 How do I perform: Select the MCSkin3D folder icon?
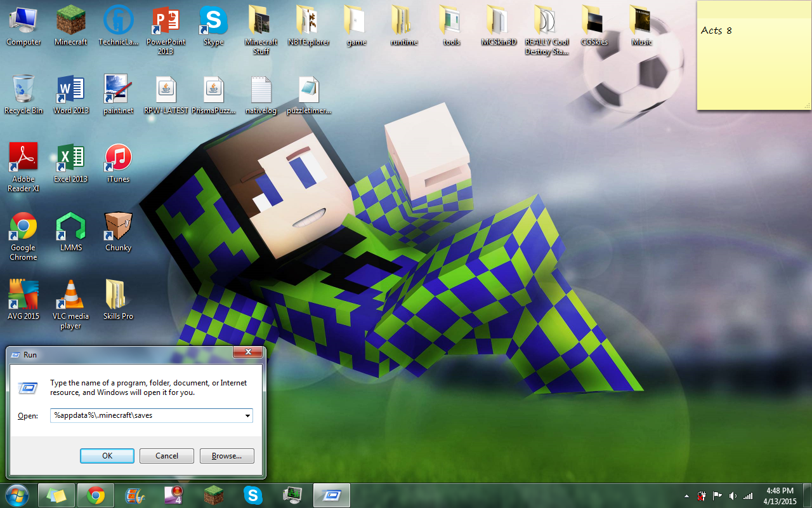499,25
